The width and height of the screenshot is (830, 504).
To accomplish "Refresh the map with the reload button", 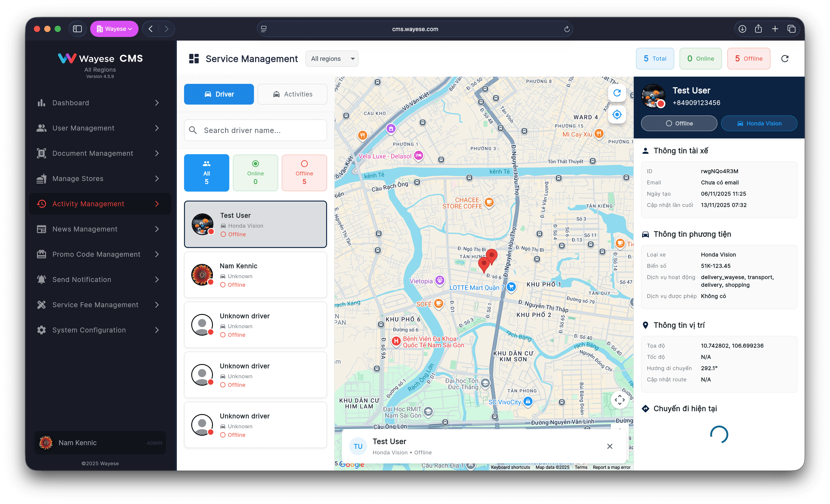I will [x=617, y=93].
